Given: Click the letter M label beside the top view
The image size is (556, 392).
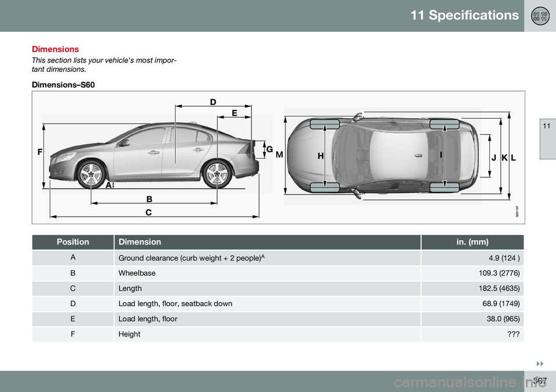Looking at the screenshot, I should tap(279, 155).
